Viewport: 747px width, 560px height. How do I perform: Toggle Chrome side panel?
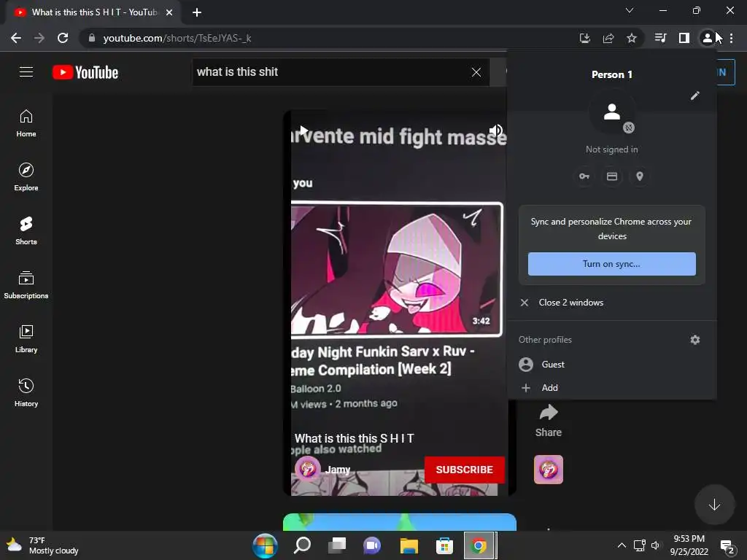pyautogui.click(x=684, y=38)
